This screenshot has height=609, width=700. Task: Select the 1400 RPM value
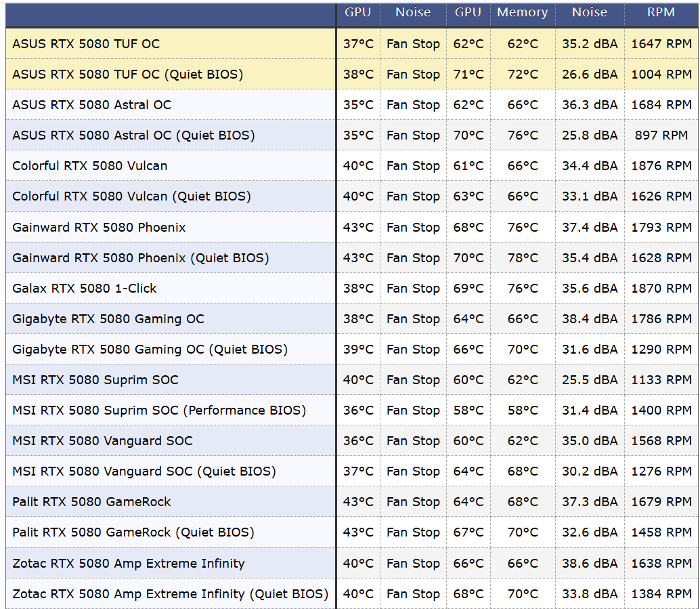(661, 410)
